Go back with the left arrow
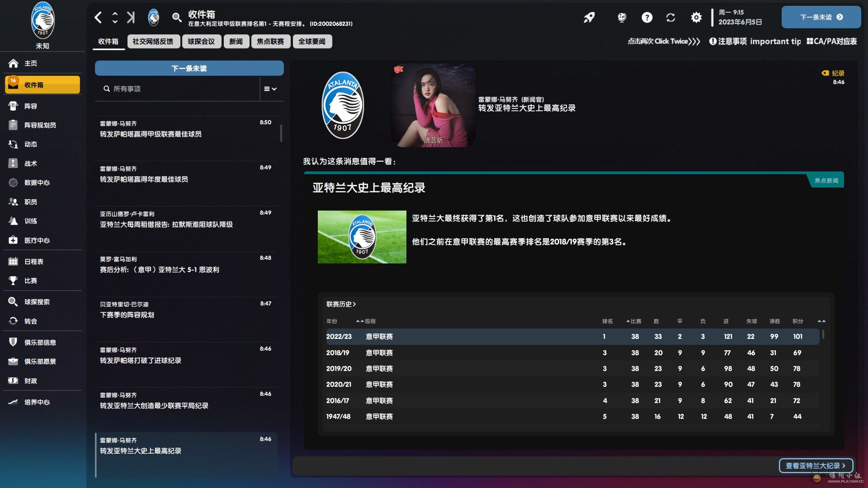The width and height of the screenshot is (868, 488). (x=98, y=18)
